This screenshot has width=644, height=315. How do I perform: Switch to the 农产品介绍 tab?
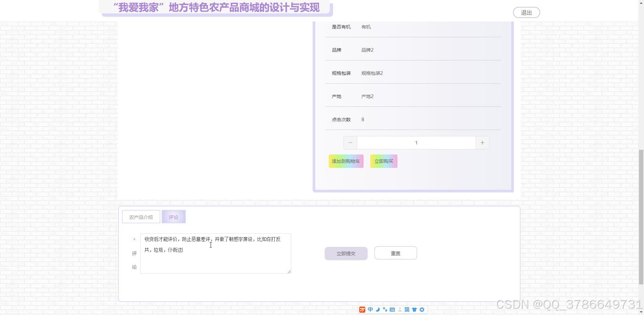[141, 217]
